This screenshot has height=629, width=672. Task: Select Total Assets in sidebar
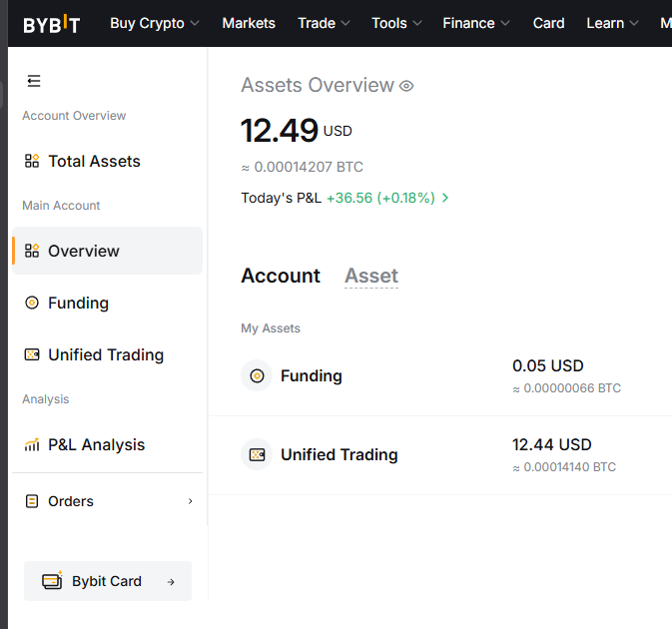(107, 161)
